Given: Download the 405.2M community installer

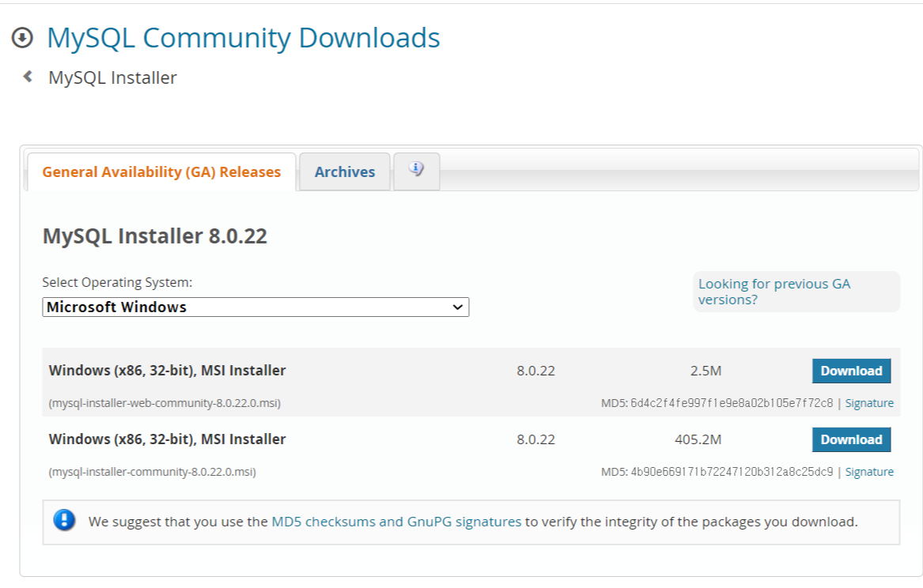Looking at the screenshot, I should 851,440.
